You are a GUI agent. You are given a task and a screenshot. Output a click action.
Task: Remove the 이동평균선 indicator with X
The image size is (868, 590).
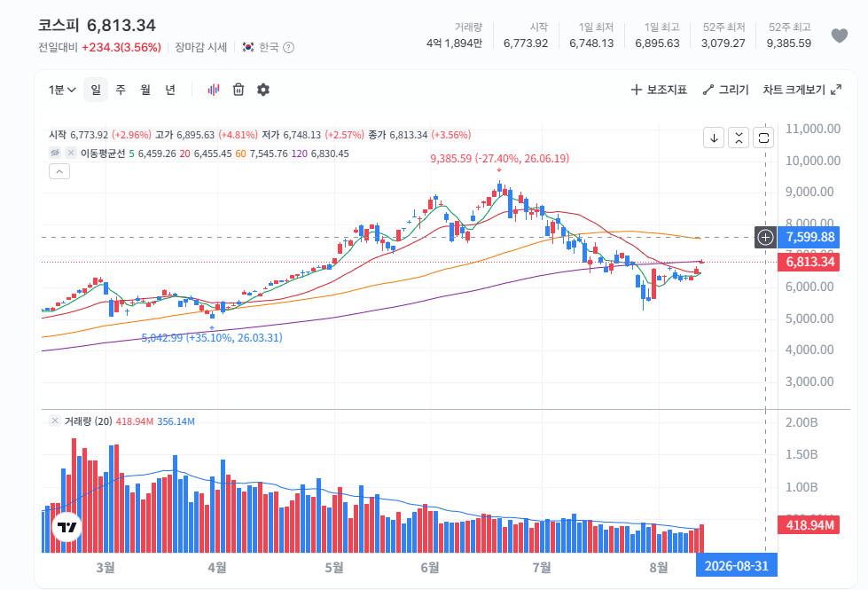(x=71, y=153)
